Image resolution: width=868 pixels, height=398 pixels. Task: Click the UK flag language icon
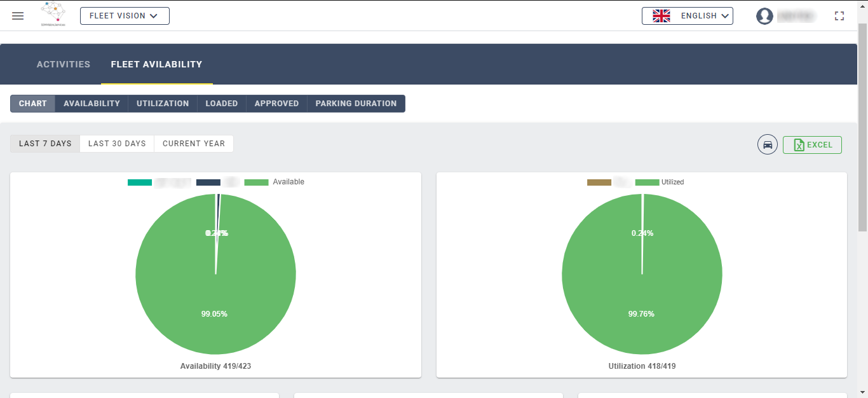(x=661, y=16)
